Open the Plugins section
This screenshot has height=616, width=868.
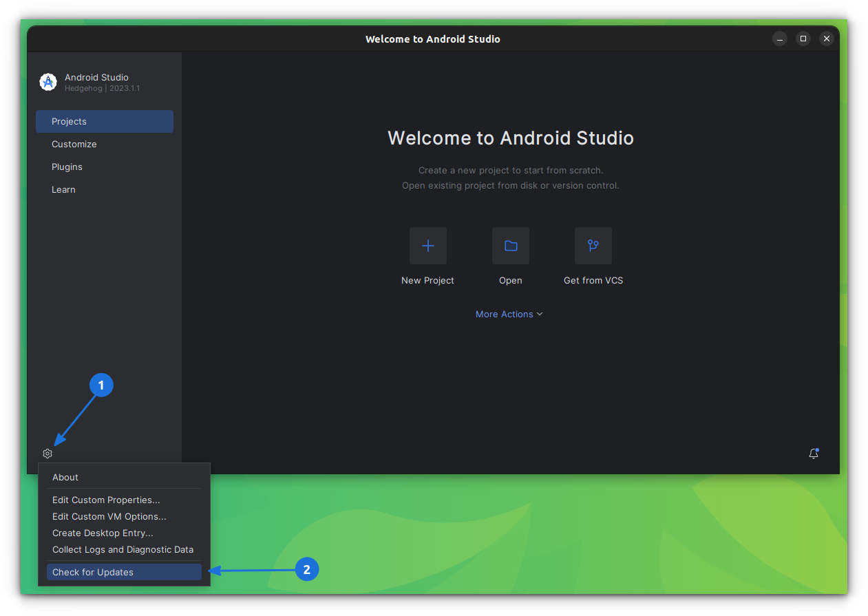click(x=67, y=167)
